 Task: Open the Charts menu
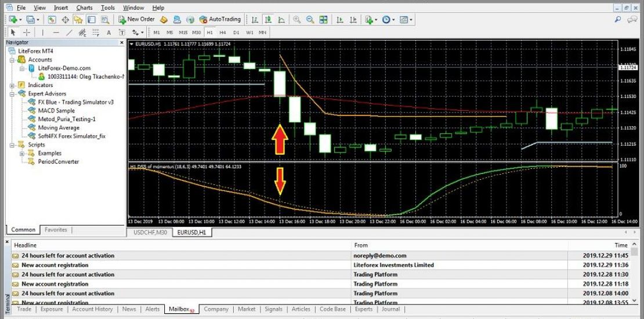[84, 8]
